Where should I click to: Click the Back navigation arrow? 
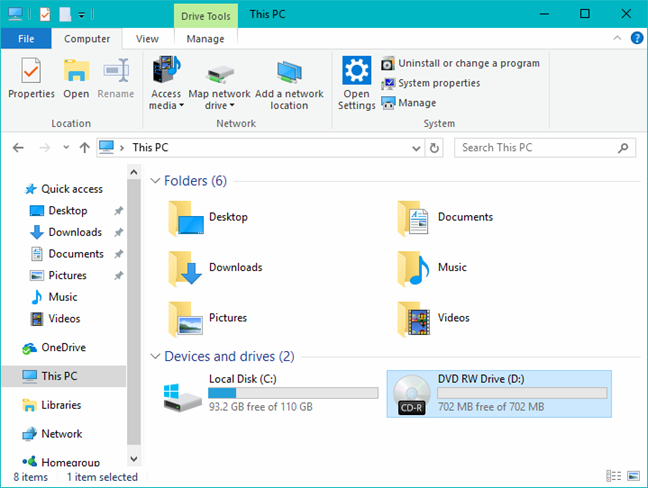click(18, 148)
